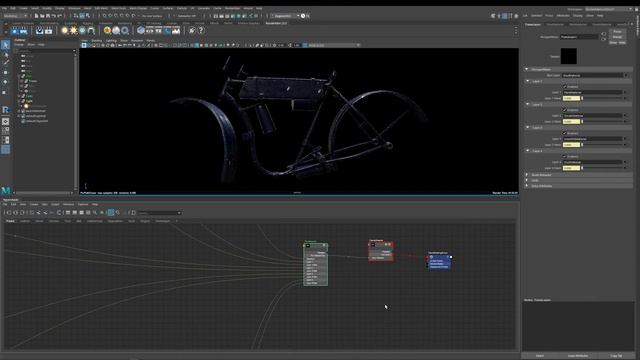The image size is (640, 360).
Task: Open Hypershade Create menu
Action: click(x=34, y=204)
